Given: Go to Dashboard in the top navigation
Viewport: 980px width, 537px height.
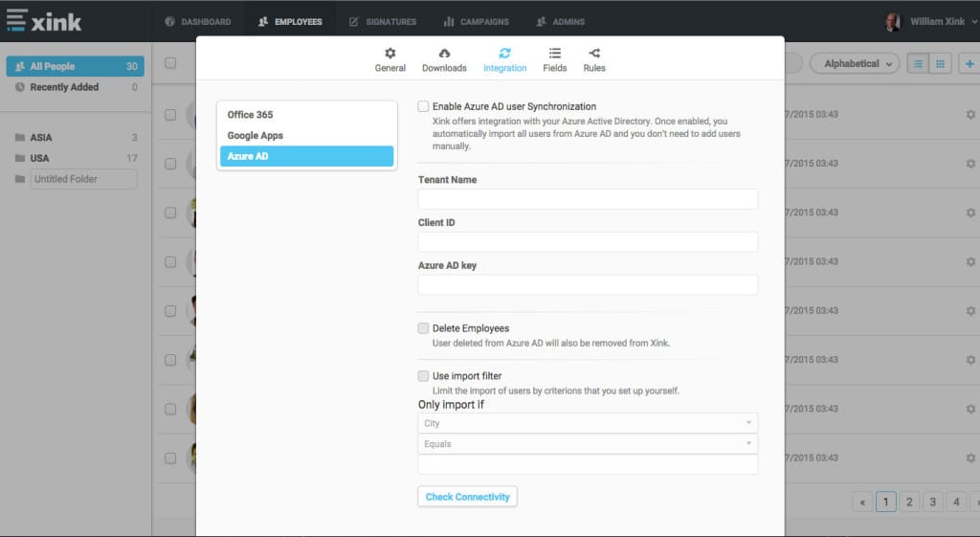Looking at the screenshot, I should (197, 21).
